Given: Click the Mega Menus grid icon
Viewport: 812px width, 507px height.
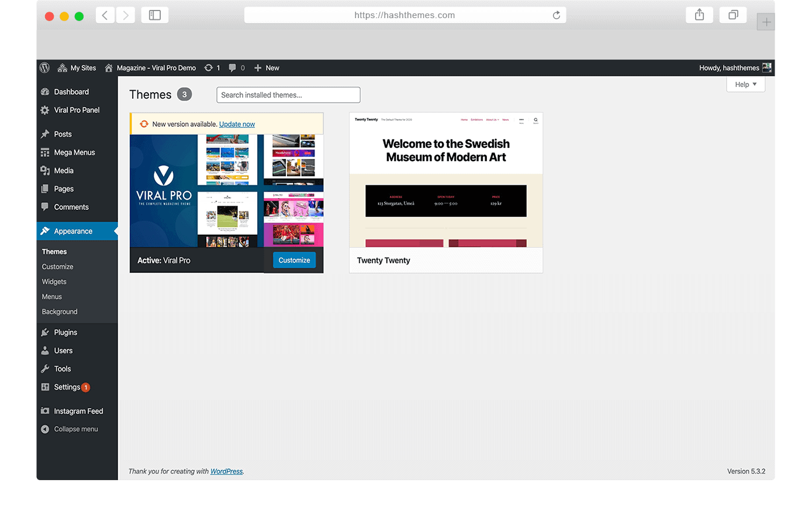Looking at the screenshot, I should 45,152.
